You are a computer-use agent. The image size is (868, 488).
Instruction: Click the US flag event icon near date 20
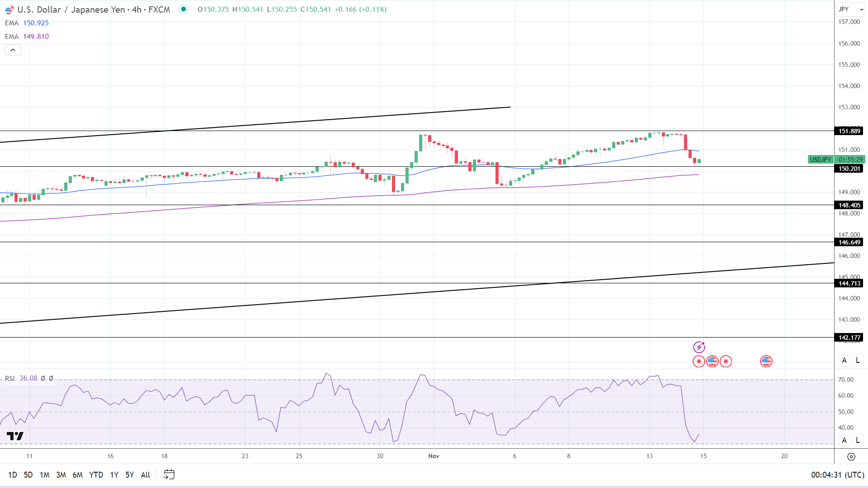[x=766, y=361]
